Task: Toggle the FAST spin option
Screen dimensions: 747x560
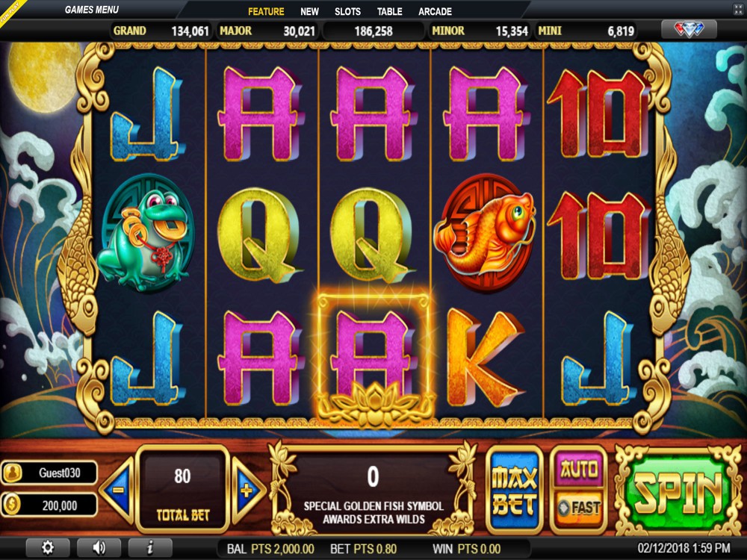Action: coord(579,508)
